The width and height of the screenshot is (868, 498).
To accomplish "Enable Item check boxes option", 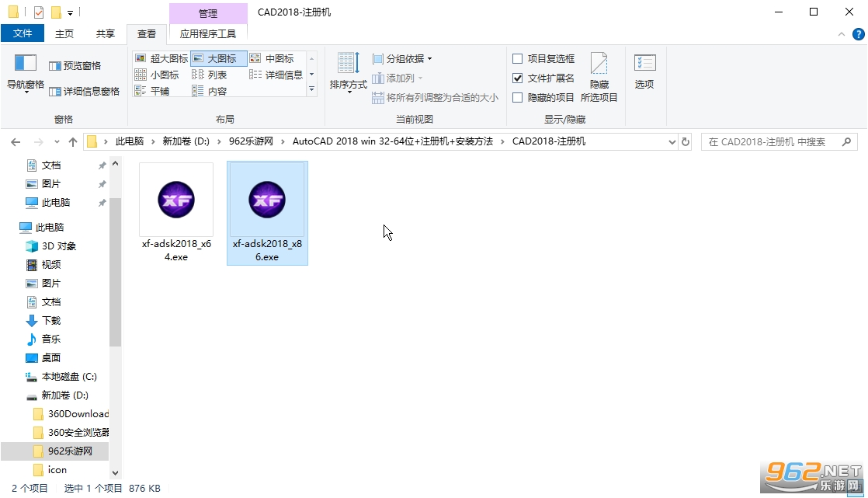I will [518, 59].
